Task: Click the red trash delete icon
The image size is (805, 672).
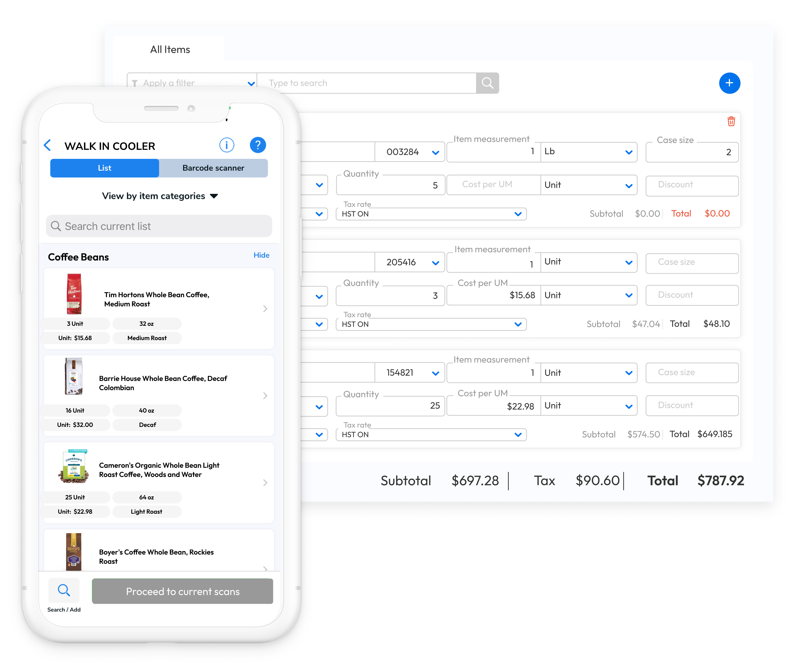Action: point(731,122)
